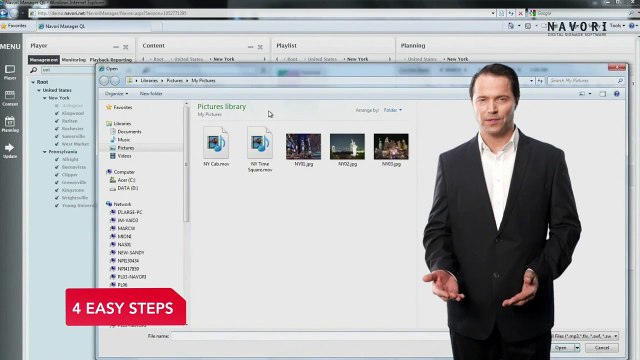The height and width of the screenshot is (360, 640).
Task: Collapse the New York tree node
Action: [44, 98]
